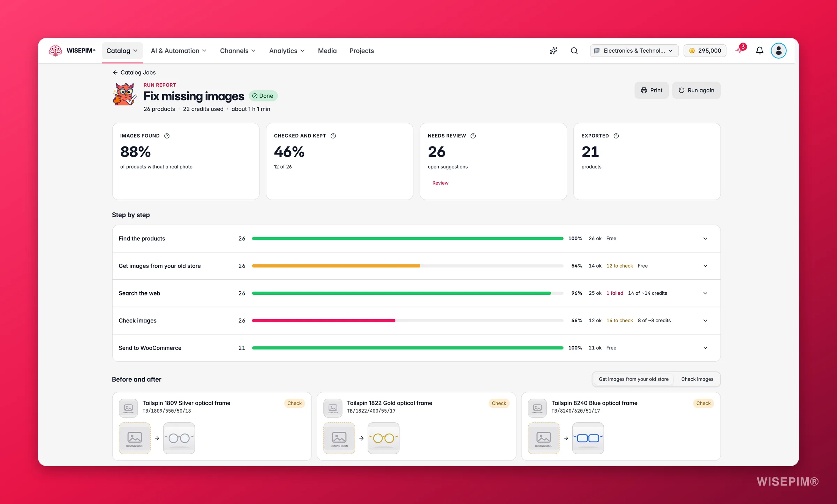The width and height of the screenshot is (837, 504).
Task: Open the notifications bell
Action: (760, 51)
